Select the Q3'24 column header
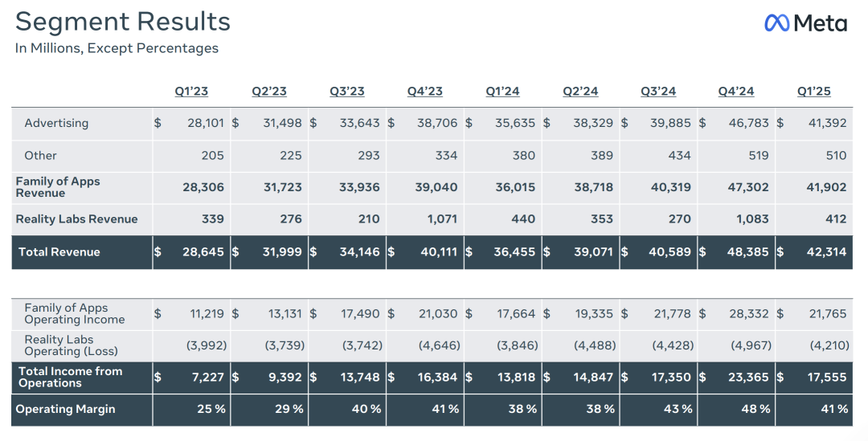The width and height of the screenshot is (868, 441). tap(658, 92)
